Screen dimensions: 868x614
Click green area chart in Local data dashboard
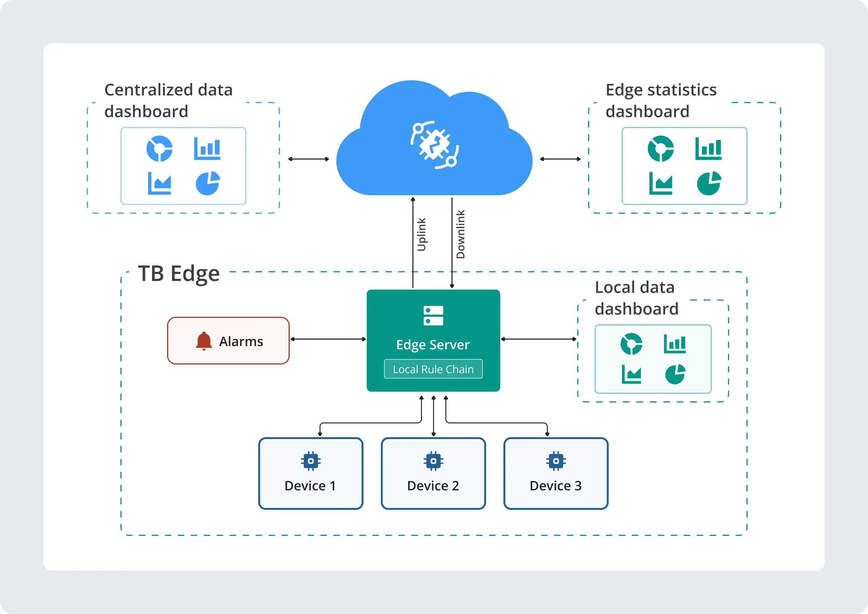coord(631,374)
